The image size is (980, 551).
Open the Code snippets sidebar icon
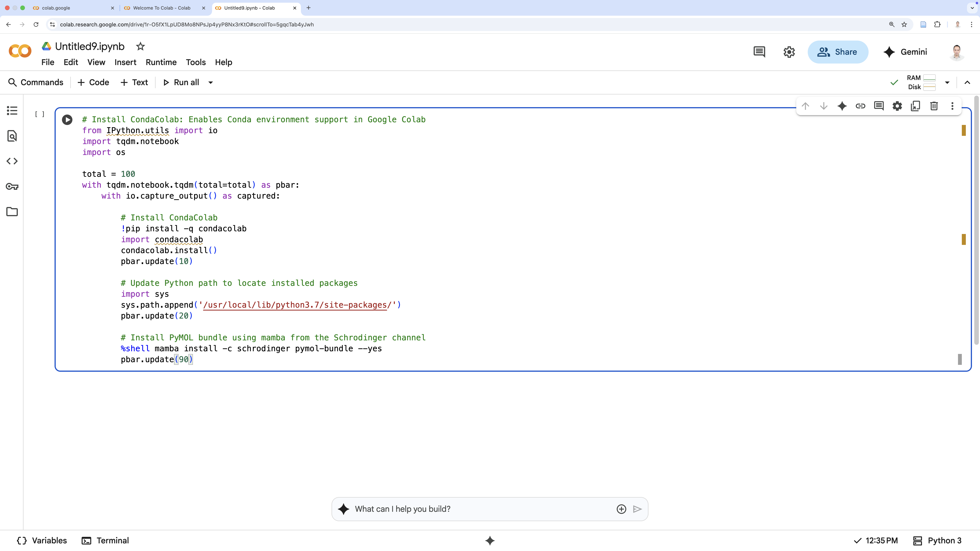tap(12, 161)
